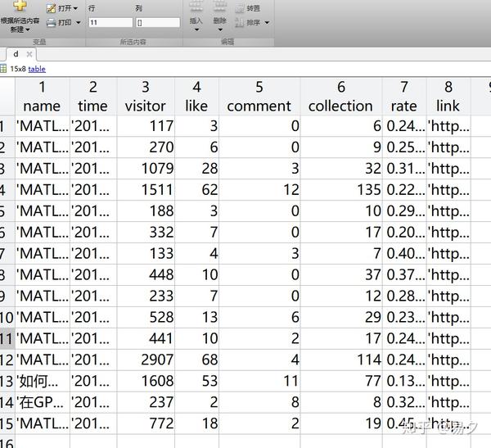Click the 插入 insert grid icon
Viewport: 491px width, 448px height.
coord(196,7)
